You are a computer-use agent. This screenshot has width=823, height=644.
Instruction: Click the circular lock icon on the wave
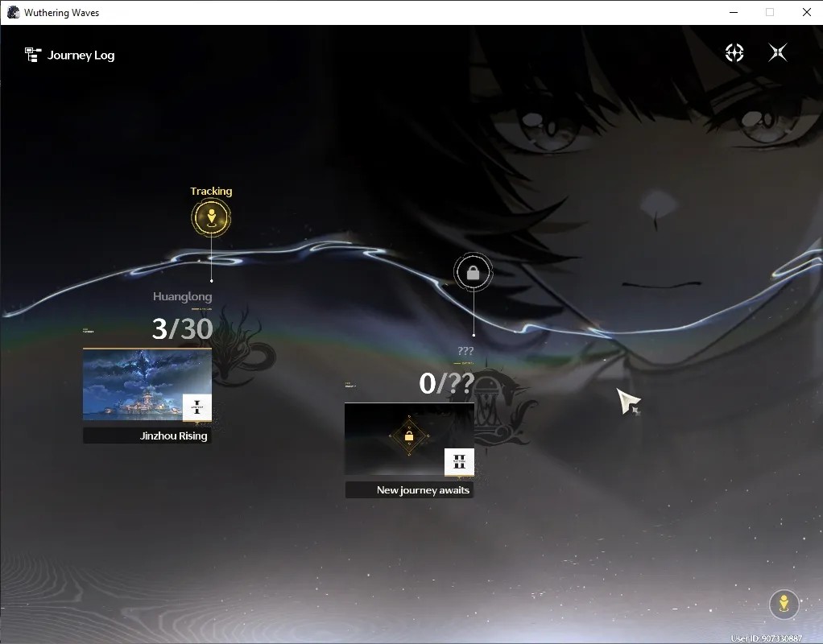473,272
